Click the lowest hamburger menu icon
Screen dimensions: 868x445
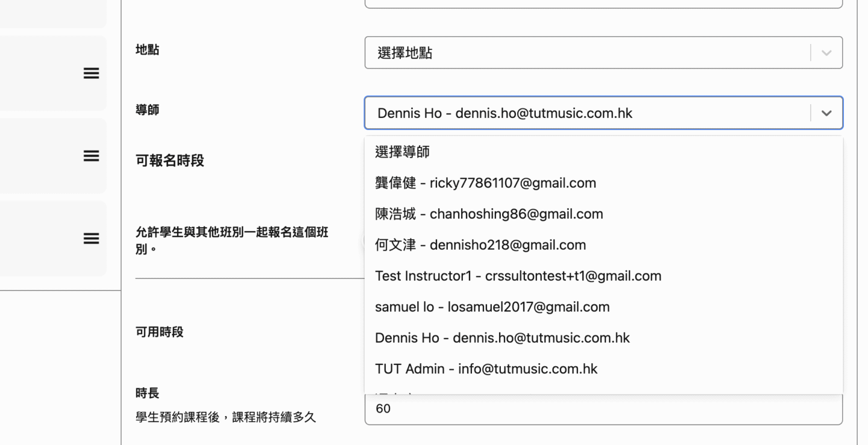(91, 238)
